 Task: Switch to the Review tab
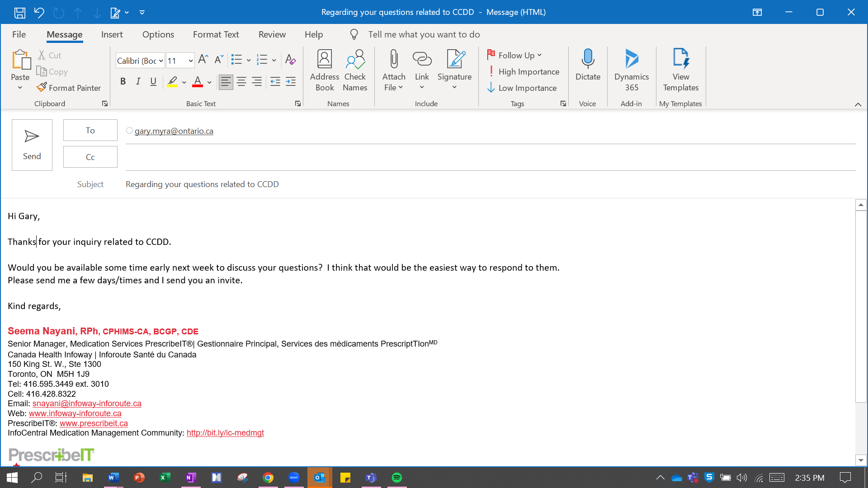point(272,34)
